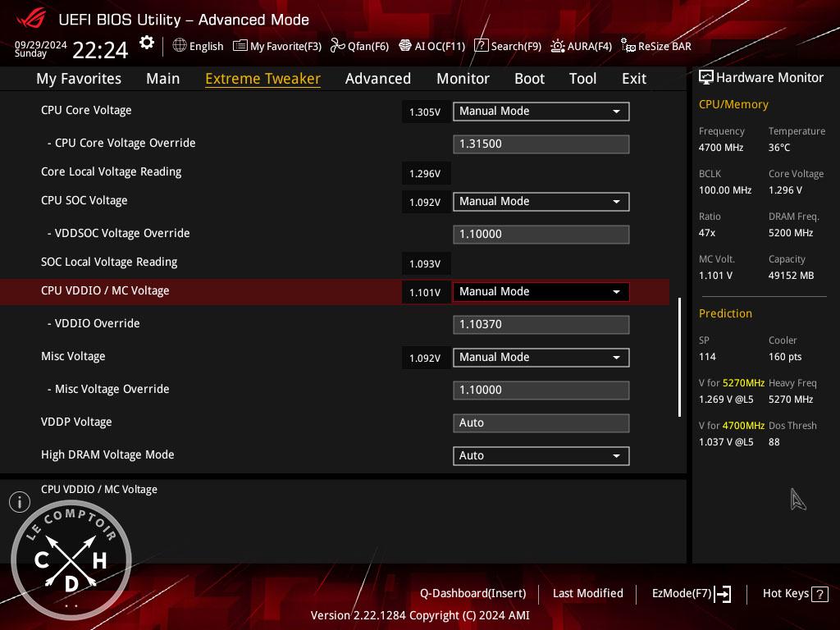
Task: Open Q-Dashboard(Insert)
Action: click(472, 593)
